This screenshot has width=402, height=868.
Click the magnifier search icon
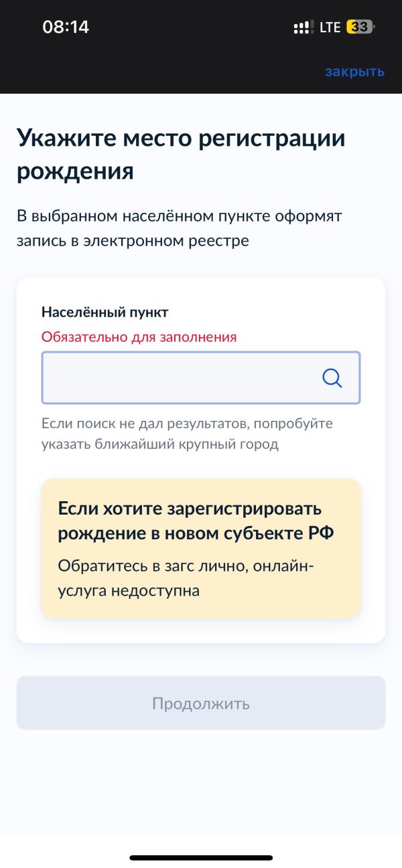click(x=332, y=378)
